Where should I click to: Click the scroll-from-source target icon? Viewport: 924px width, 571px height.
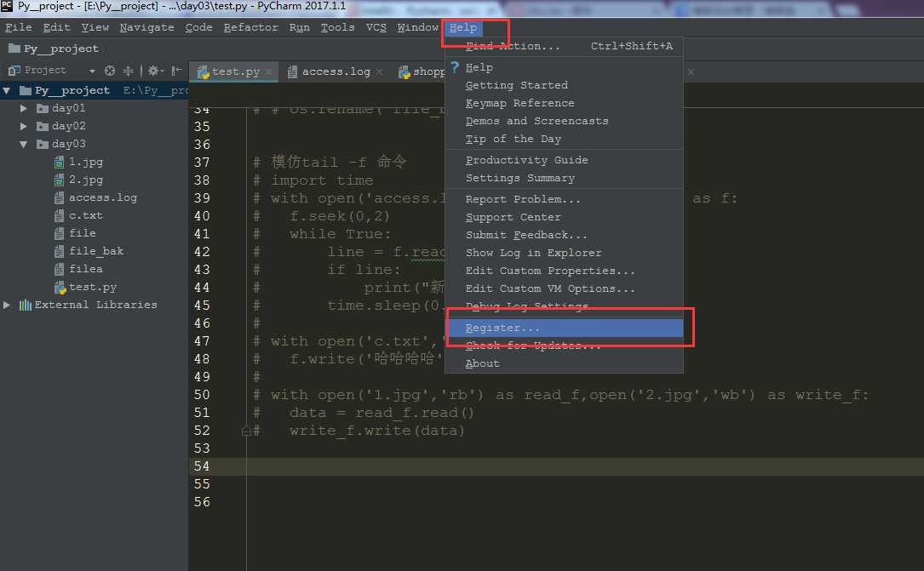click(110, 71)
